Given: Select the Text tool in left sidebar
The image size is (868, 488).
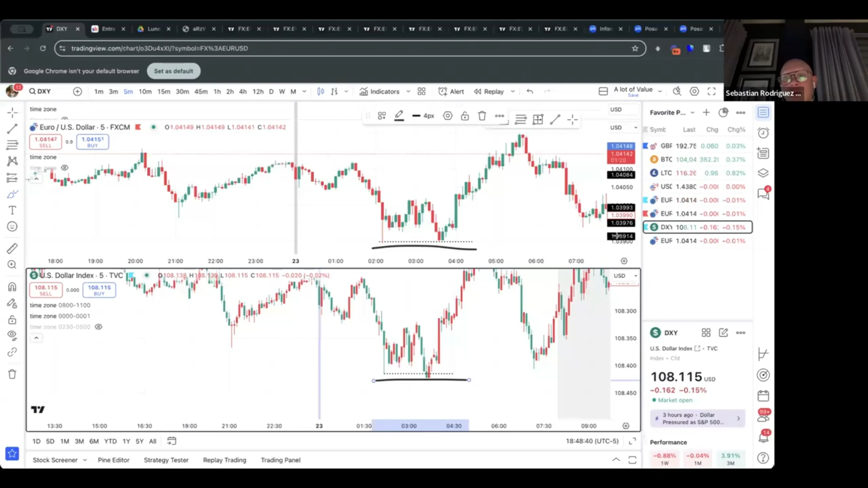Looking at the screenshot, I should [12, 210].
